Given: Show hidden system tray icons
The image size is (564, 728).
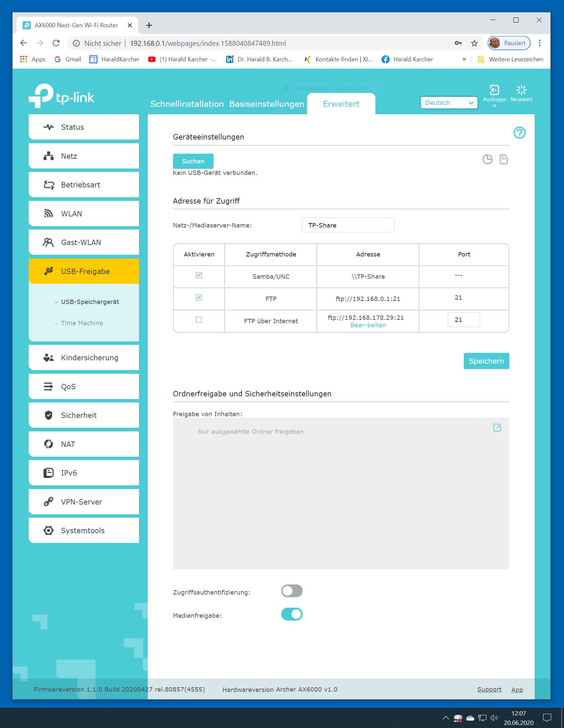Looking at the screenshot, I should point(446,718).
